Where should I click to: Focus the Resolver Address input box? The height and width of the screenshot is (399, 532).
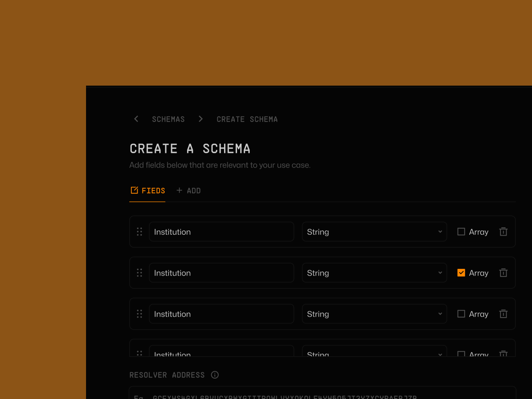coord(322,394)
